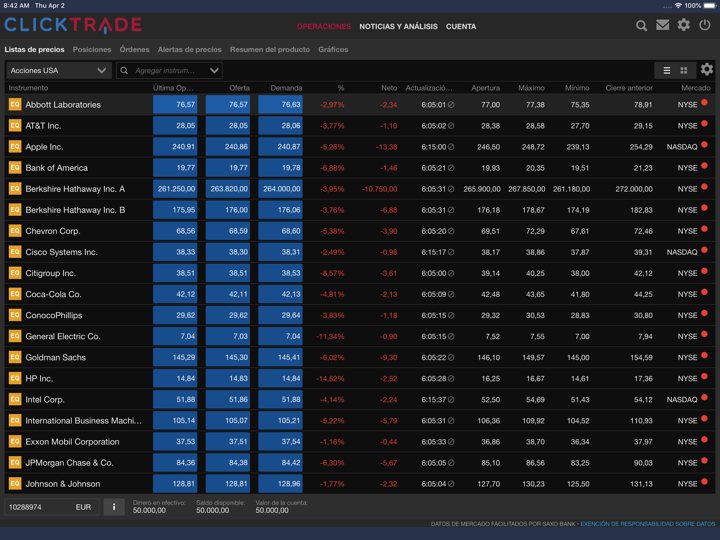Click the account info 'i' button
The width and height of the screenshot is (720, 540).
click(x=114, y=507)
